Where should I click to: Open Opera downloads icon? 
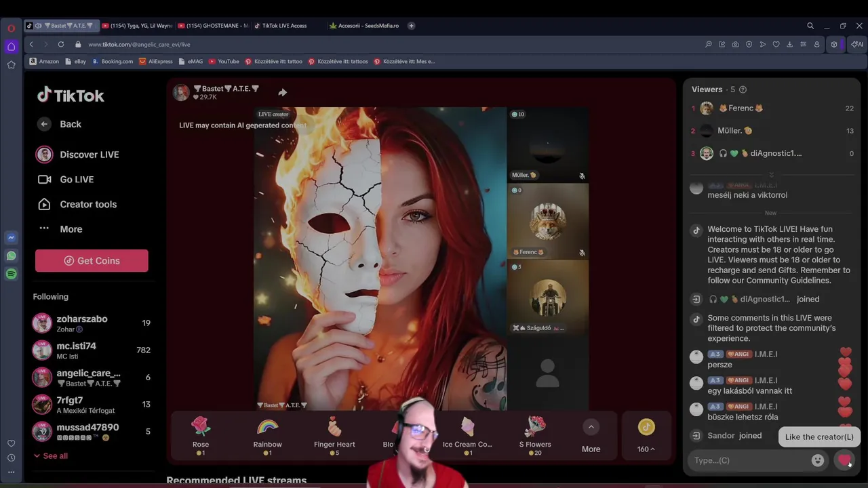(x=790, y=45)
